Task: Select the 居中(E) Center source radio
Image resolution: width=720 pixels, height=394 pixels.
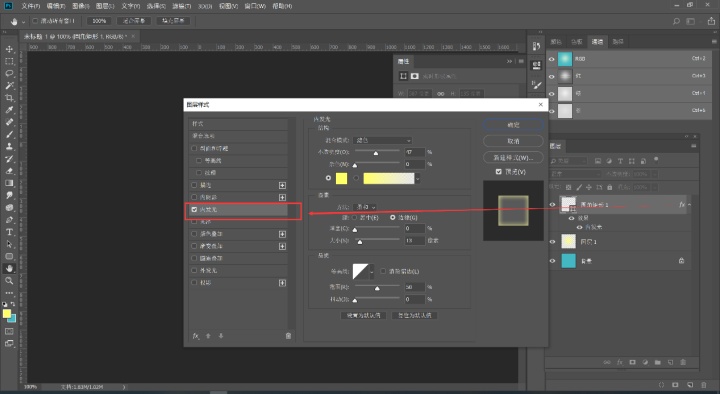Action: click(x=354, y=218)
